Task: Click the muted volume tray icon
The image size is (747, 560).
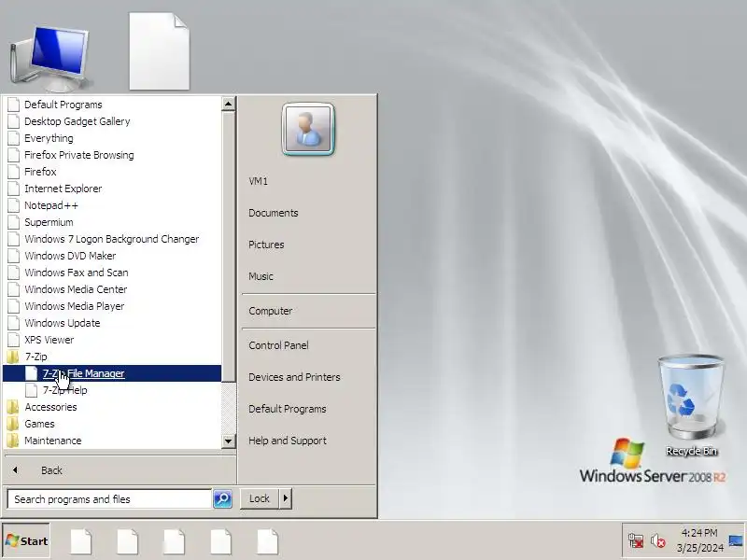Action: click(x=658, y=540)
